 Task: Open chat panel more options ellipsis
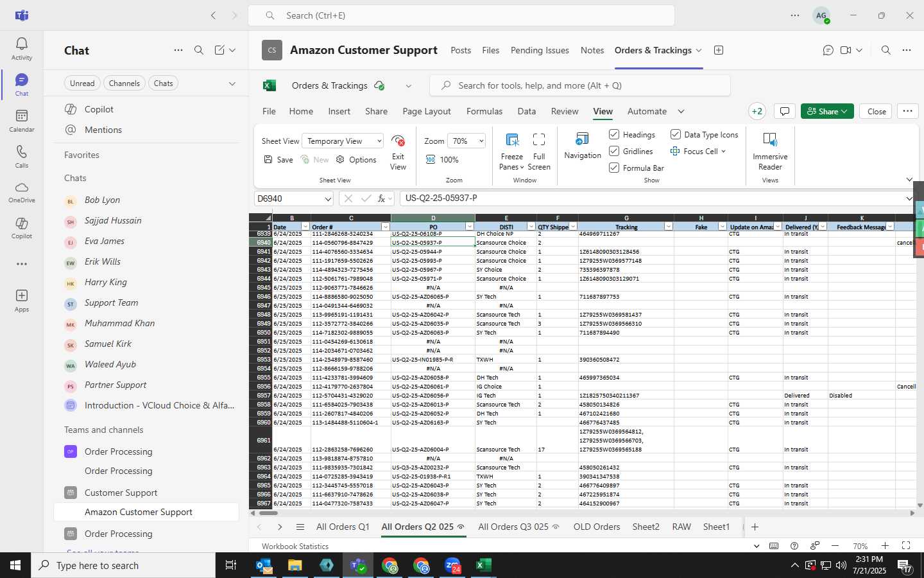pos(178,50)
